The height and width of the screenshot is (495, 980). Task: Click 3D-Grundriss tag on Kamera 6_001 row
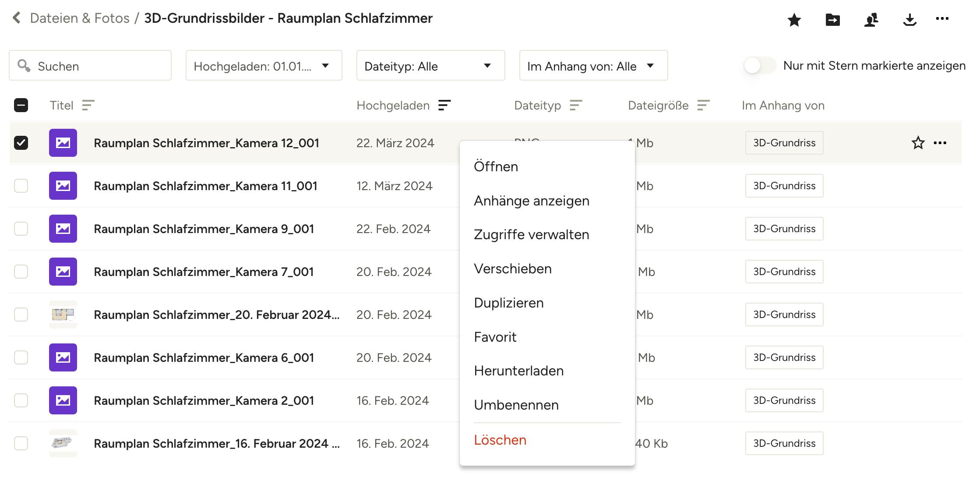click(x=784, y=357)
